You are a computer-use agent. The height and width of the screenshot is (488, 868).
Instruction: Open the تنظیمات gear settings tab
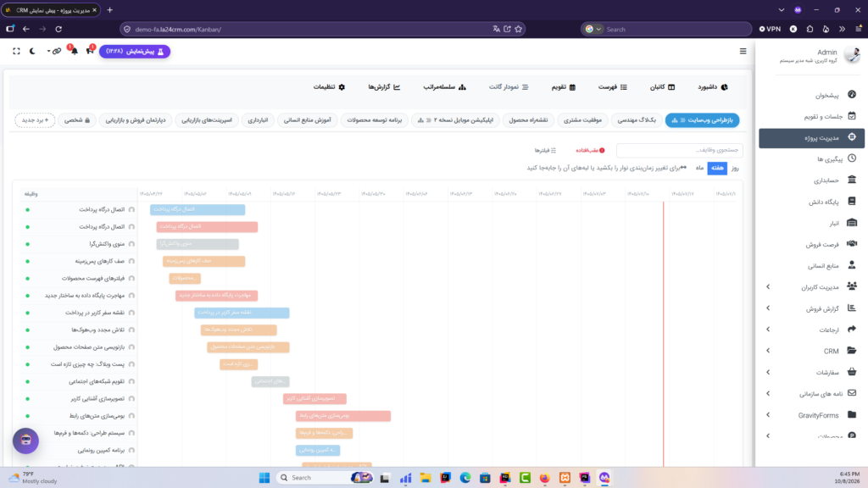pyautogui.click(x=329, y=87)
